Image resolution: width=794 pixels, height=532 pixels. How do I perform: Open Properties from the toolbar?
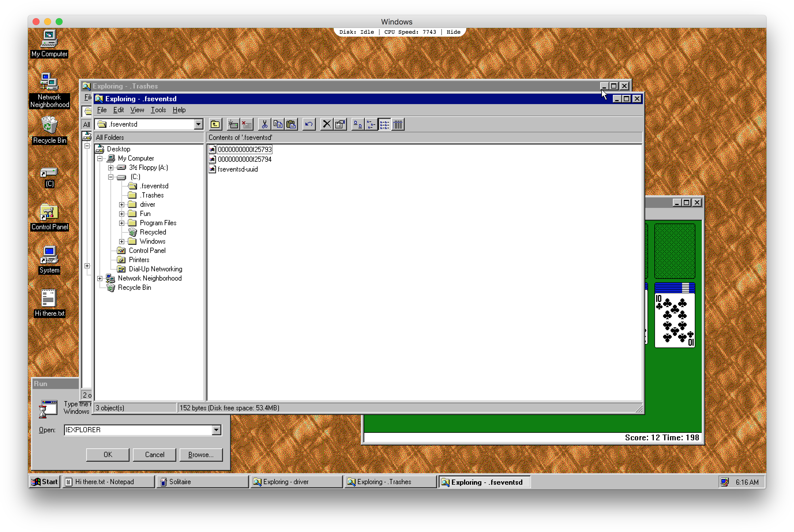point(340,125)
